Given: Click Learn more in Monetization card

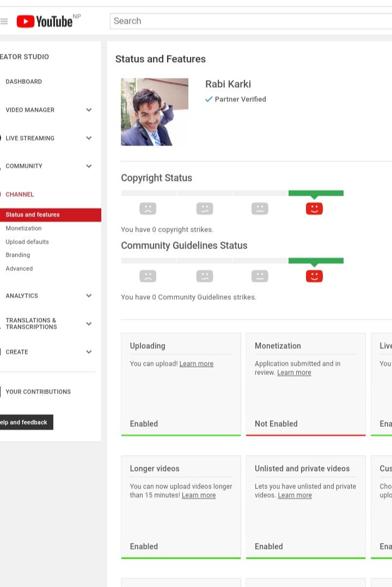Looking at the screenshot, I should [294, 373].
